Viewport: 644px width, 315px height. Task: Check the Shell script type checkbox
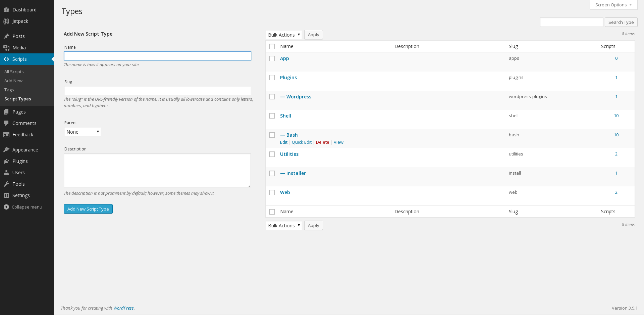pos(272,116)
